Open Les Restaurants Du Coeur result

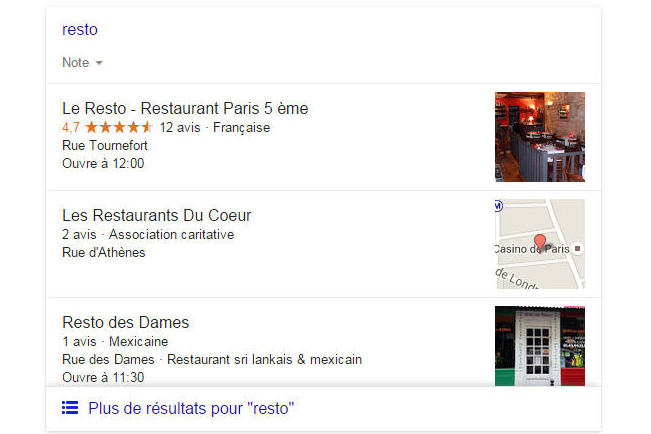[x=157, y=216]
